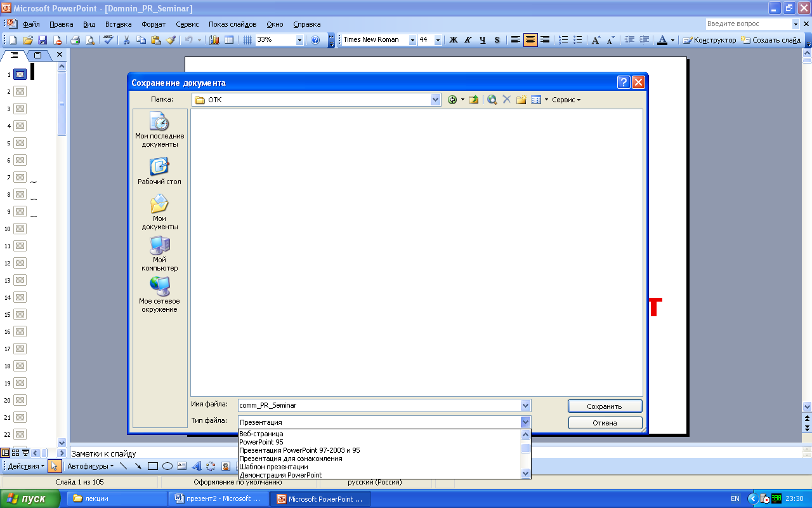Viewport: 812px width, 508px height.
Task: Toggle Italic (К) formatting
Action: click(x=468, y=40)
